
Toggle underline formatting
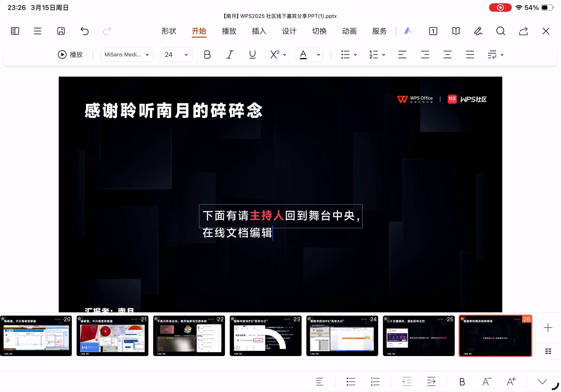pos(252,55)
